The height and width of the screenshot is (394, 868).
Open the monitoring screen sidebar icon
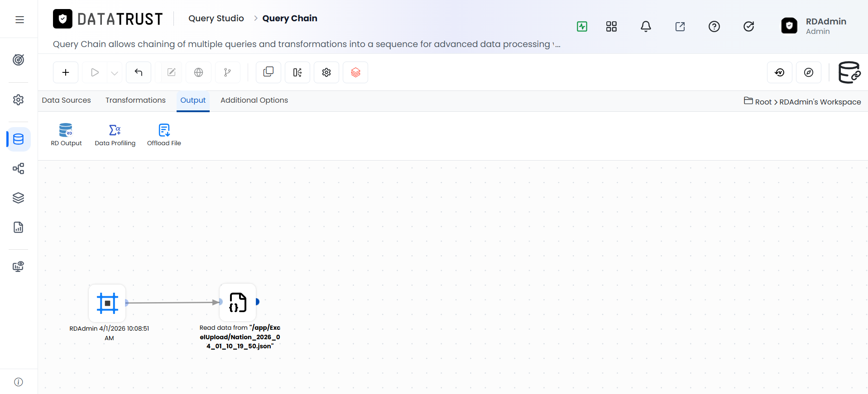pyautogui.click(x=19, y=266)
